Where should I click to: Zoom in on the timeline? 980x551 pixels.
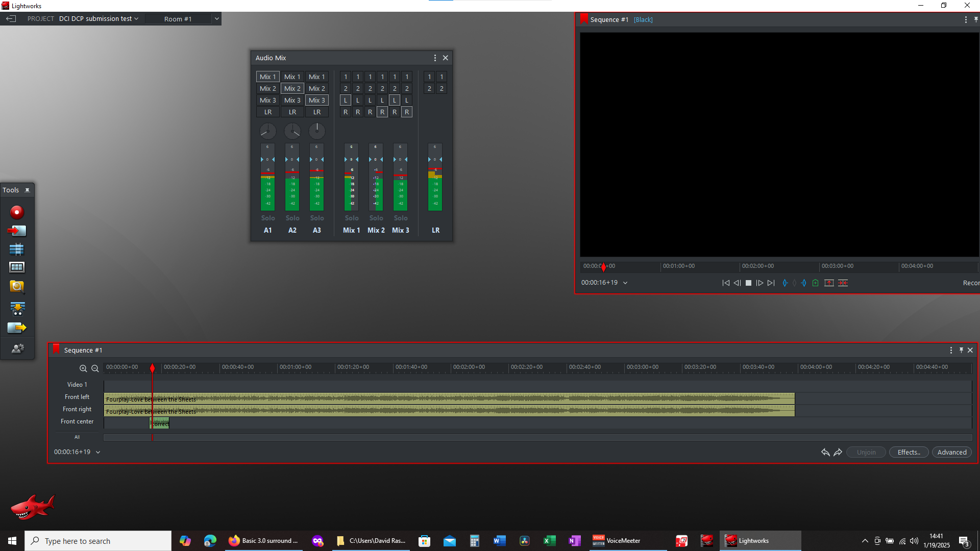(83, 368)
